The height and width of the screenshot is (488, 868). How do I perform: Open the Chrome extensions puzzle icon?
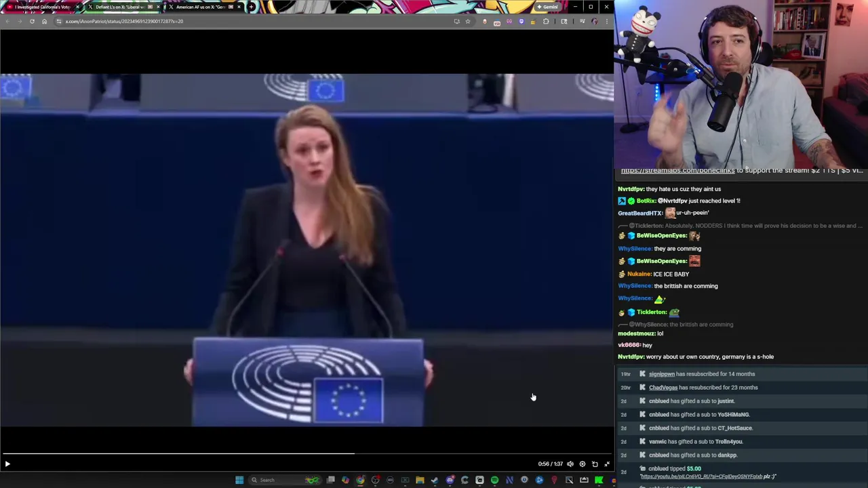coord(546,21)
